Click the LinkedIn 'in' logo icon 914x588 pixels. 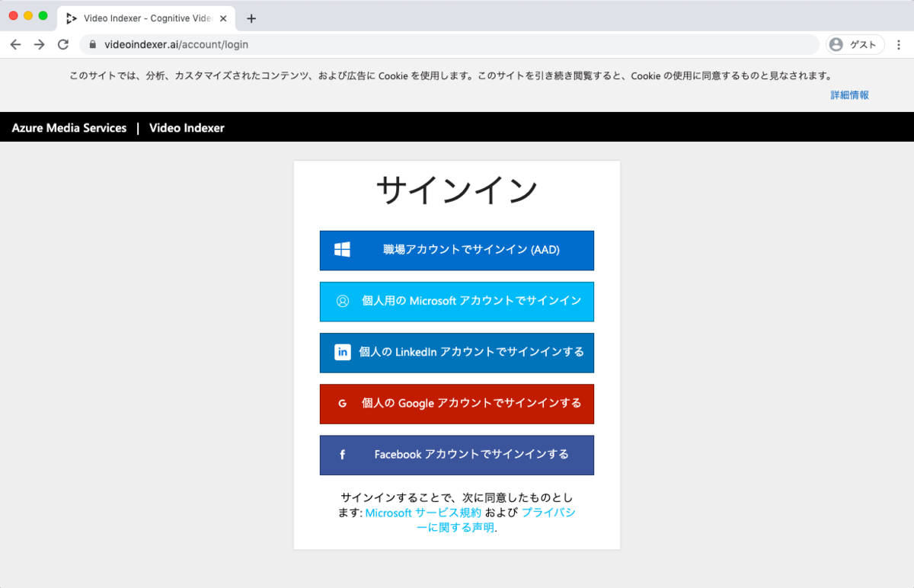pos(343,352)
